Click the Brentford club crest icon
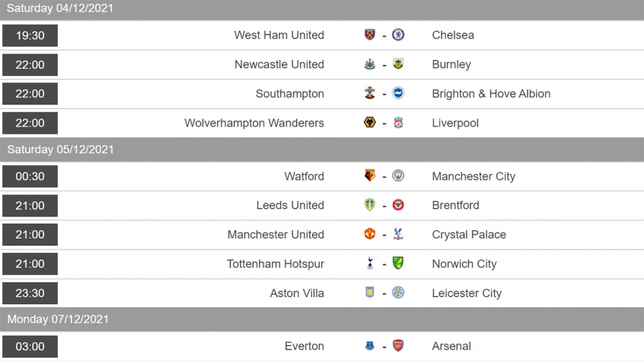This screenshot has height=362, width=644. coord(398,205)
